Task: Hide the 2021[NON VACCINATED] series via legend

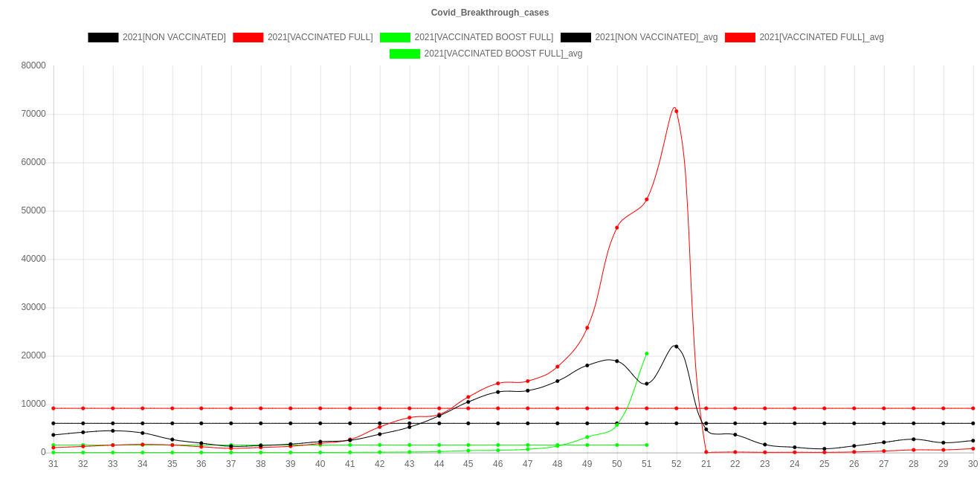Action: coord(174,37)
